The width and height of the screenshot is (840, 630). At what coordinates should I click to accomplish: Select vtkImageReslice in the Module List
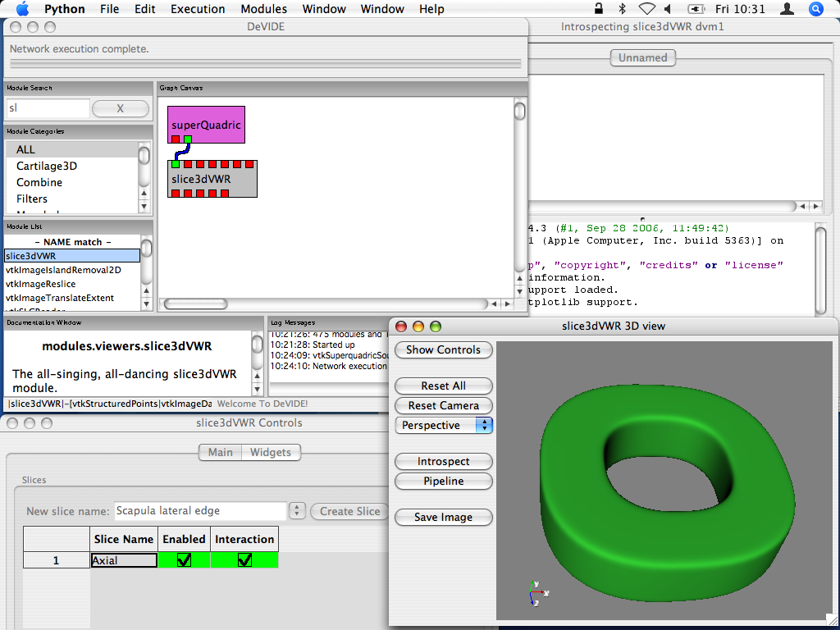(72, 284)
